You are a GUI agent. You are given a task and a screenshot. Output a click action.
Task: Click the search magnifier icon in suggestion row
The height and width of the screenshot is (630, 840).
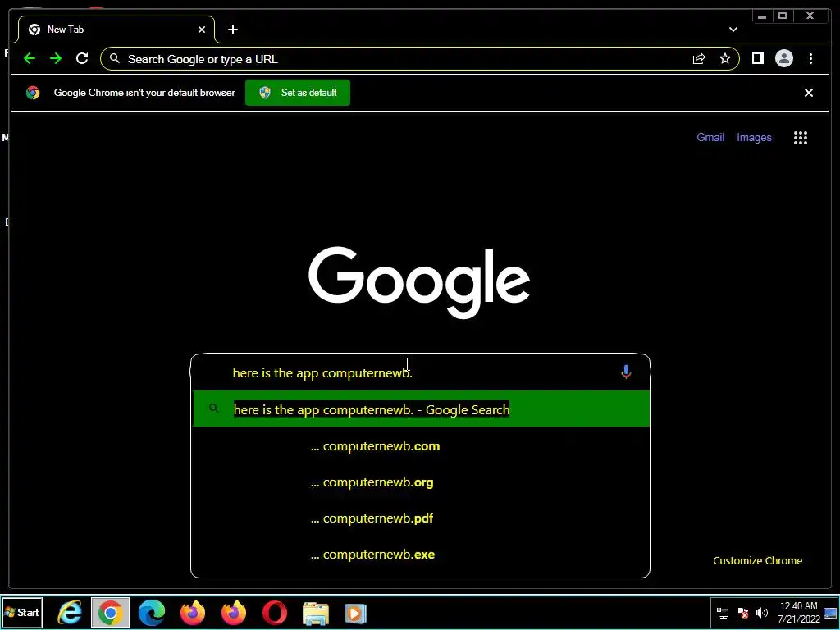click(x=214, y=409)
